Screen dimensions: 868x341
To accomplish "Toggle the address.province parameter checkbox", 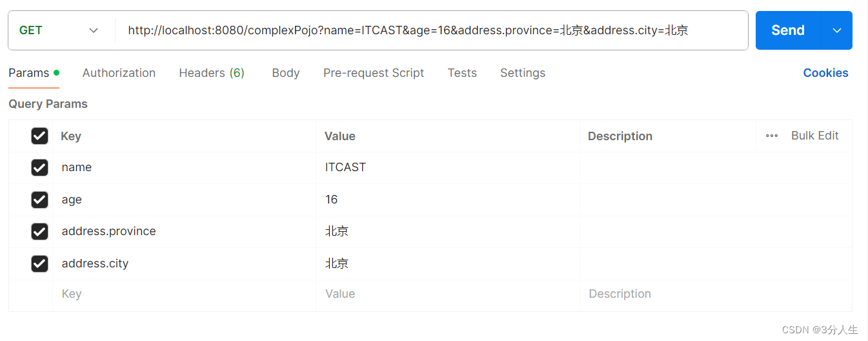I will pyautogui.click(x=39, y=231).
